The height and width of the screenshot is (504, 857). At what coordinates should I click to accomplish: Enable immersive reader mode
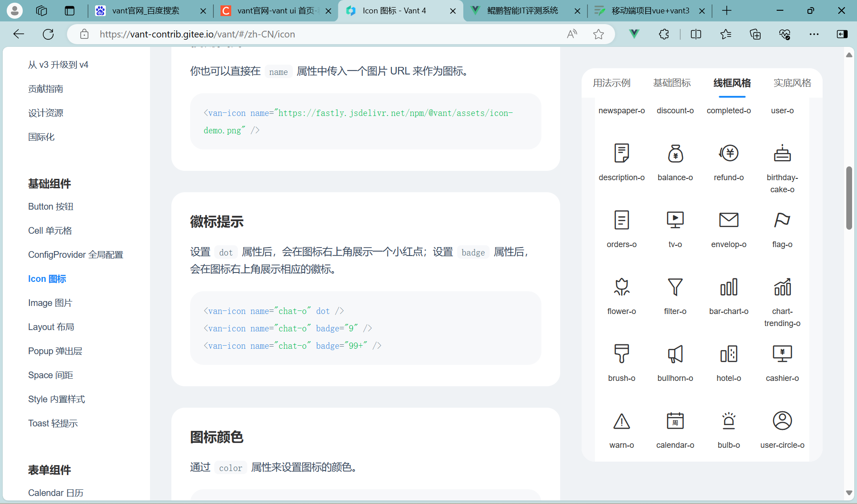click(x=572, y=34)
